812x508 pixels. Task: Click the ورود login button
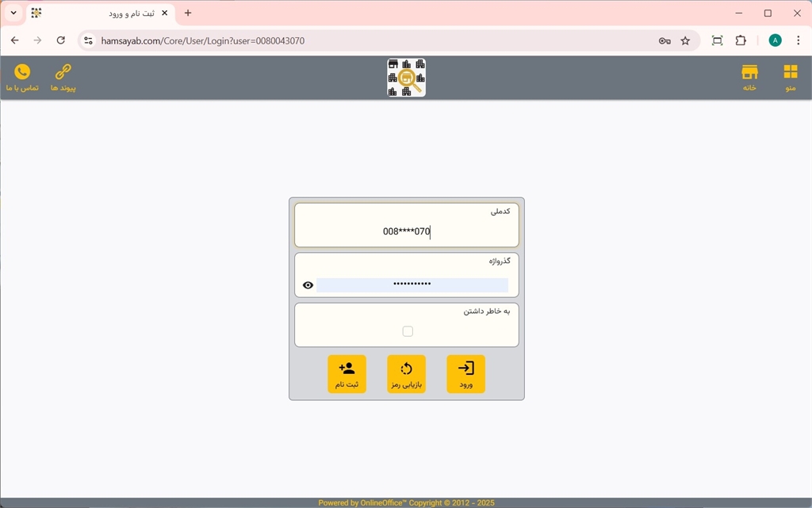pyautogui.click(x=465, y=374)
